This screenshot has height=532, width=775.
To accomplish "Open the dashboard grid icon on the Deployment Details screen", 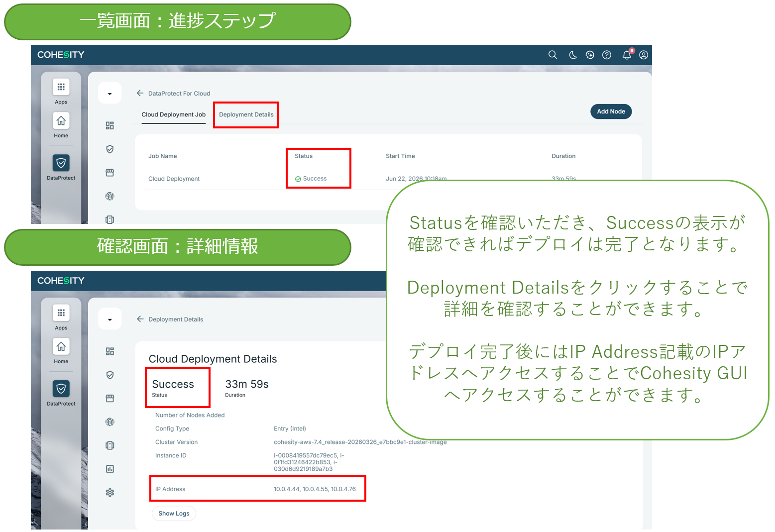I will 110,351.
